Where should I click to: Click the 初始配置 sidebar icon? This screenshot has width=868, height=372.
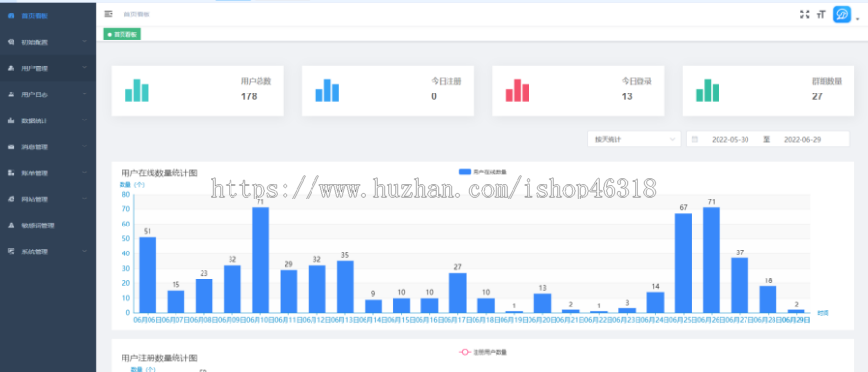11,42
